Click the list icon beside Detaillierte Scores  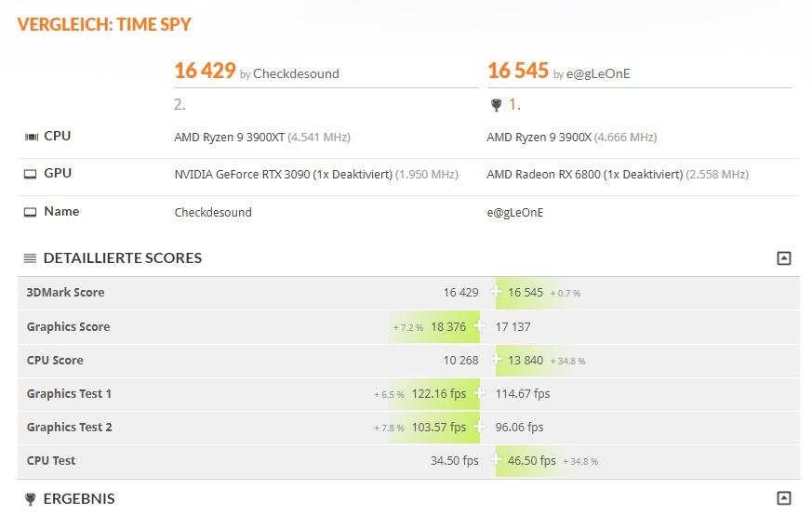tap(30, 257)
